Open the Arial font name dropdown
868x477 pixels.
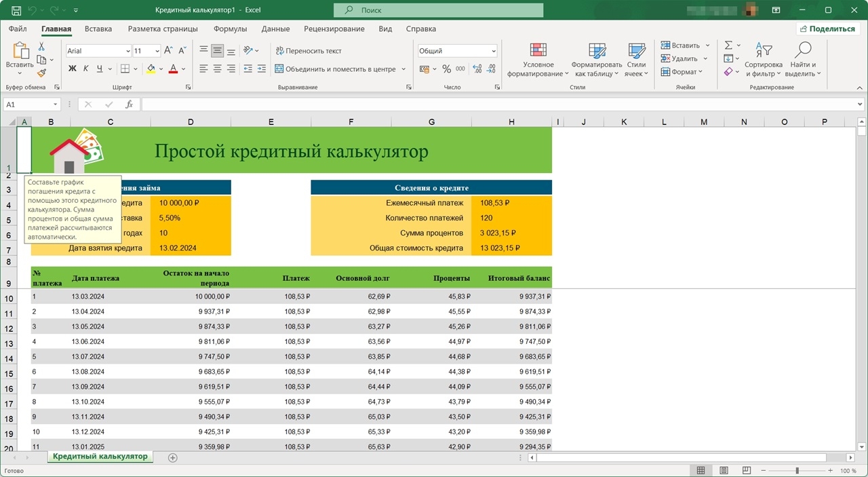click(128, 51)
